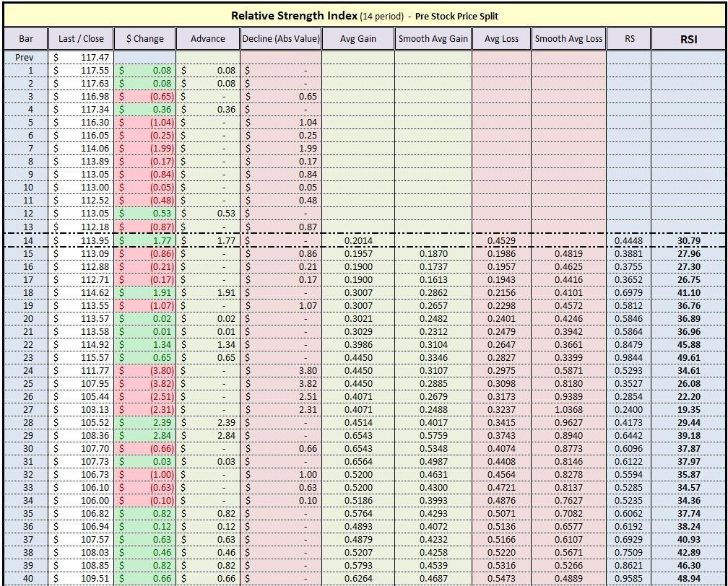This screenshot has width=728, height=586.
Task: Click RSI value 30.79 in bar 14
Action: click(688, 241)
